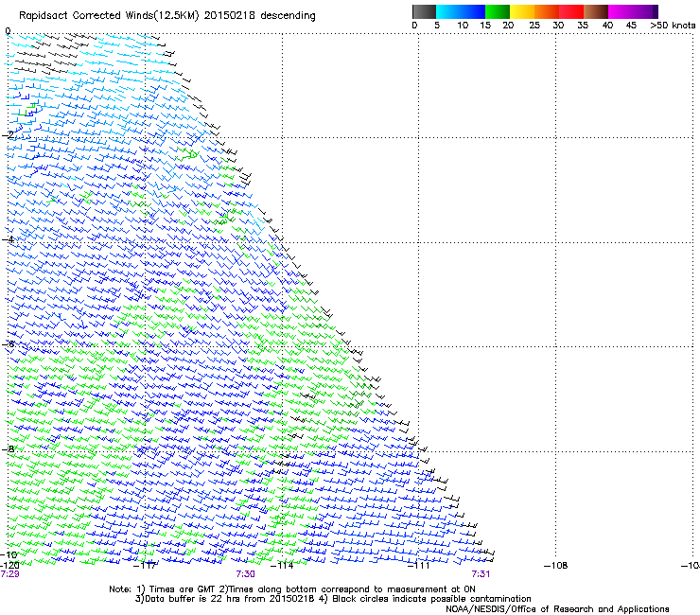Click the -10 latitude axis label
Image resolution: width=700 pixels, height=615 pixels.
point(9,554)
